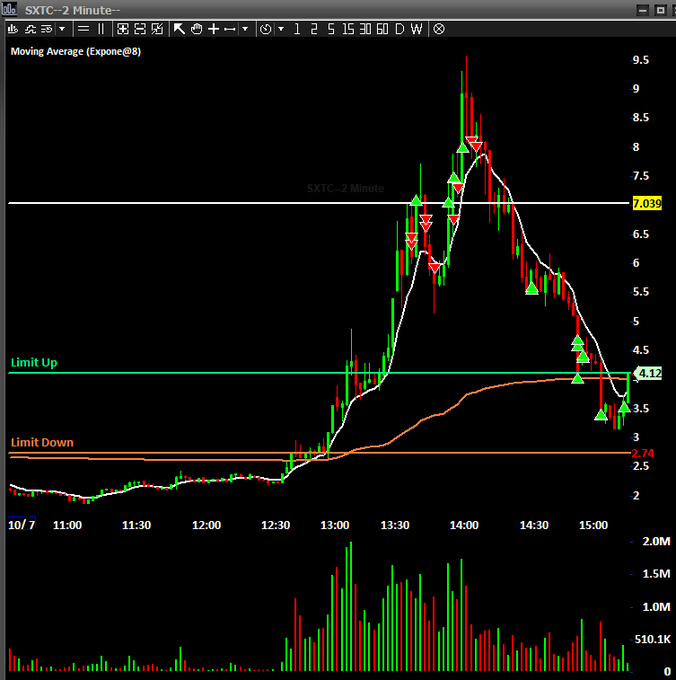Click the 14:00 time axis label
This screenshot has width=676, height=680.
pos(464,525)
